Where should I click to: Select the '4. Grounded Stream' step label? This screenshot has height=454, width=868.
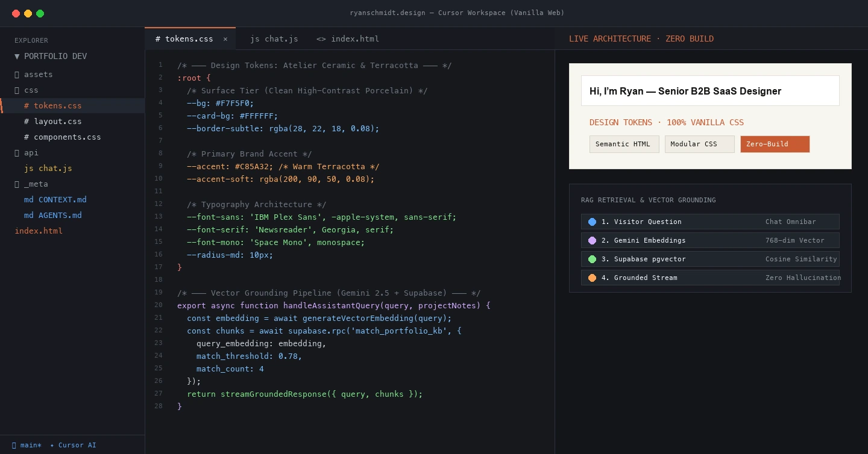tap(640, 278)
